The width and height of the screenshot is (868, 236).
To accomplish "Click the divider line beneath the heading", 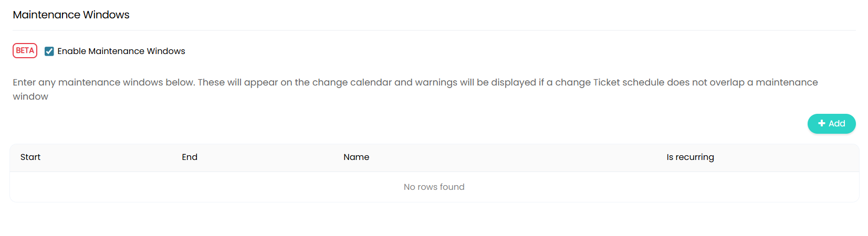I will [434, 30].
